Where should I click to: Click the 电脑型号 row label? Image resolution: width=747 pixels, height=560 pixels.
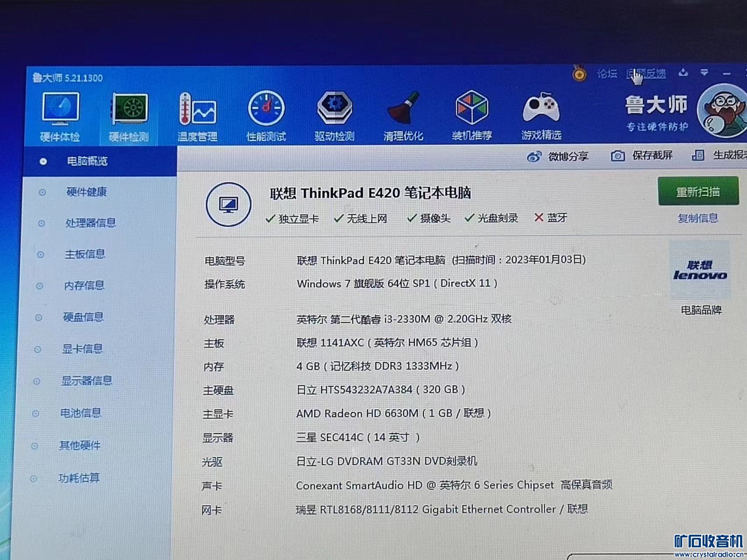225,261
